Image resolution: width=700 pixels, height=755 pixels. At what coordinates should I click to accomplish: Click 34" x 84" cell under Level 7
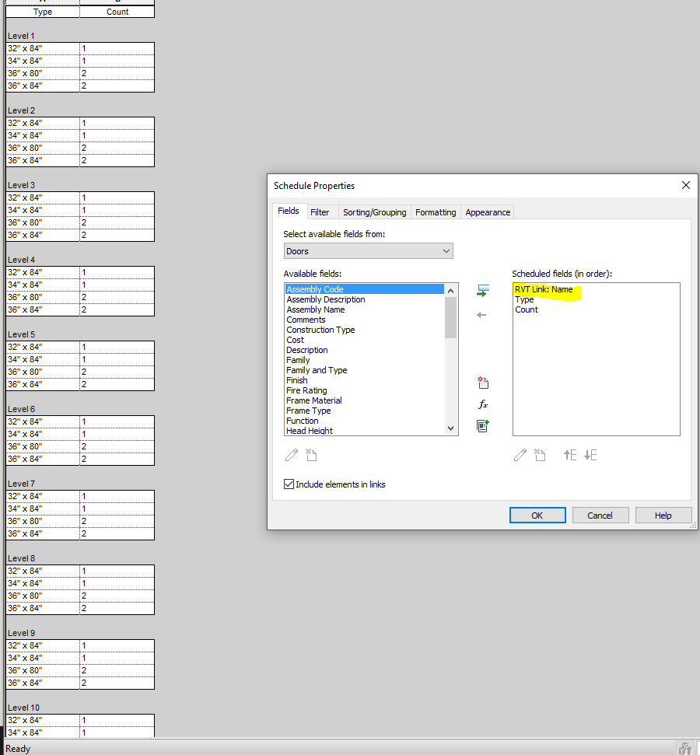click(x=43, y=509)
